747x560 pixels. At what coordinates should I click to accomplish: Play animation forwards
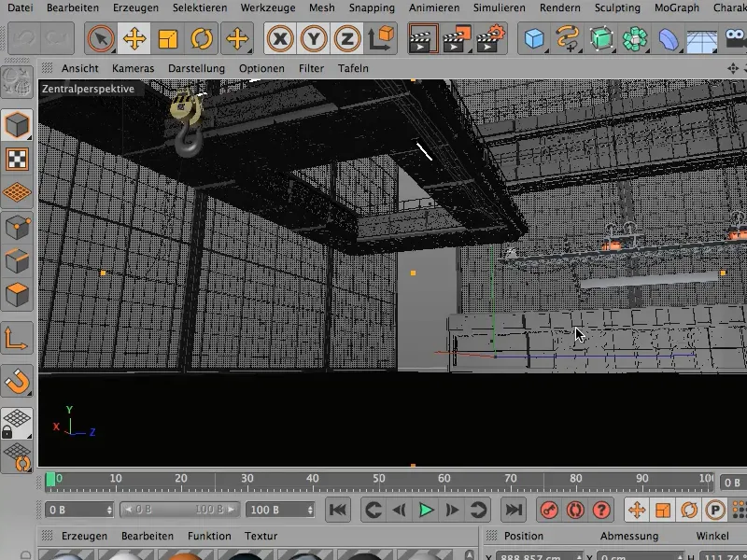pos(426,510)
